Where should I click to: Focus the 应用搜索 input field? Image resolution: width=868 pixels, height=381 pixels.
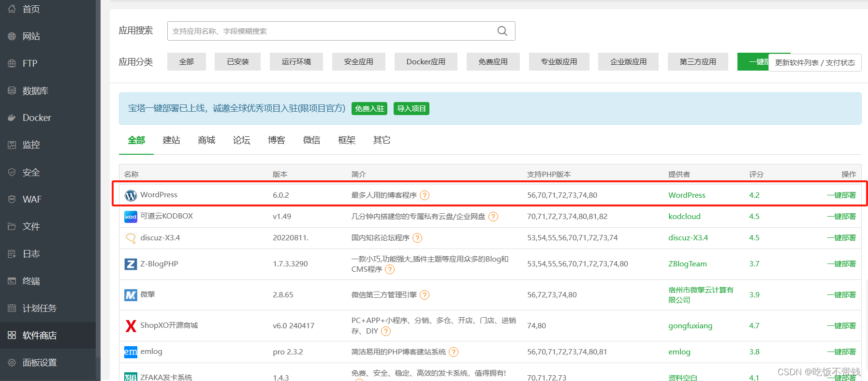[331, 31]
